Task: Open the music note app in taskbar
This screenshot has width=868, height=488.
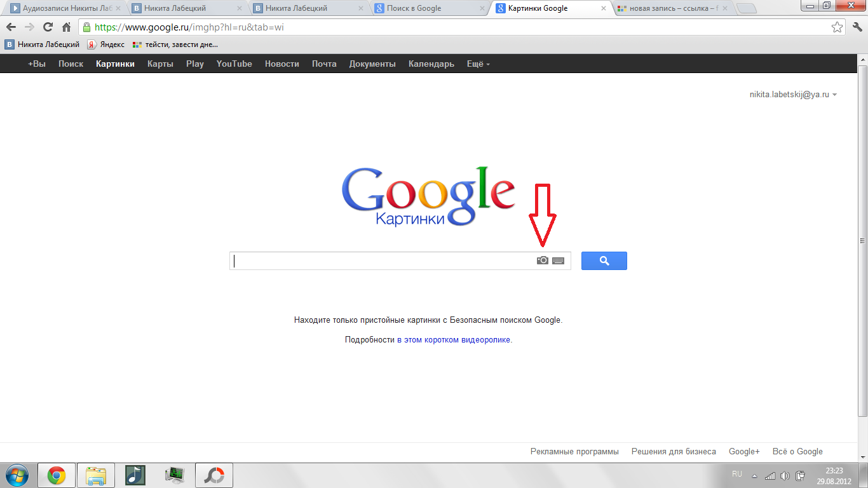Action: click(135, 475)
